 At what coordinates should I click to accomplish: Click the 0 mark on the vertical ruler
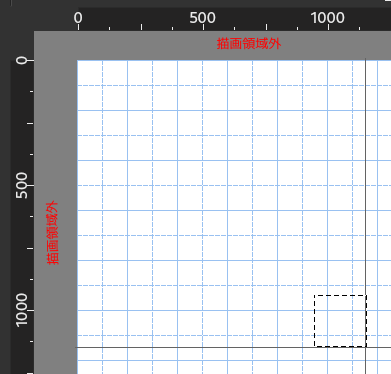[21, 60]
